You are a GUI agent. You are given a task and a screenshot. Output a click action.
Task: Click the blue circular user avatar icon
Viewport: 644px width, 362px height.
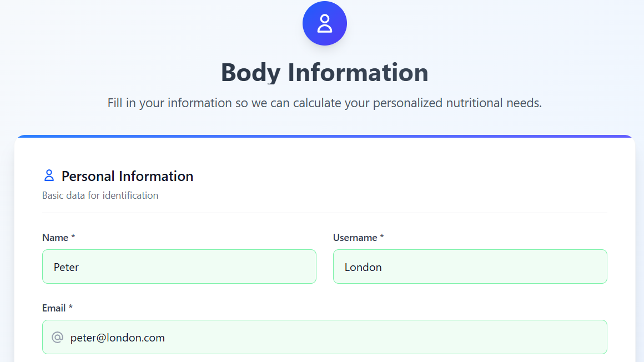325,23
